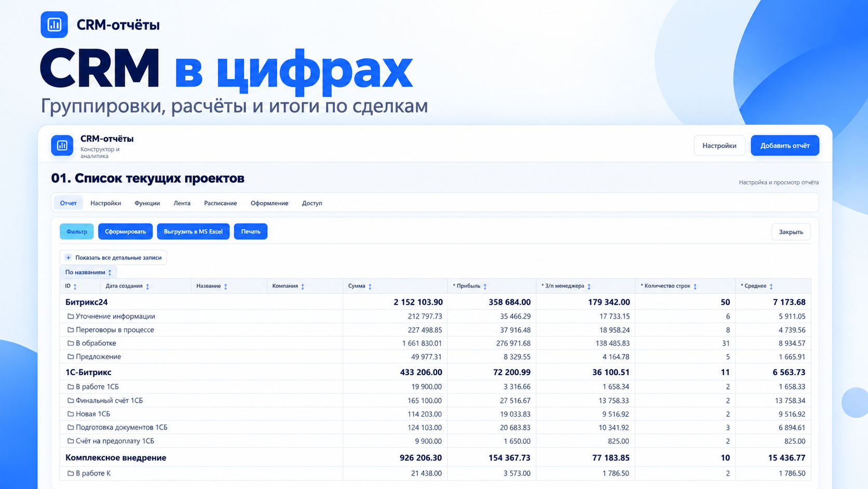Click the Предложение row label
The height and width of the screenshot is (489, 868).
click(x=98, y=356)
